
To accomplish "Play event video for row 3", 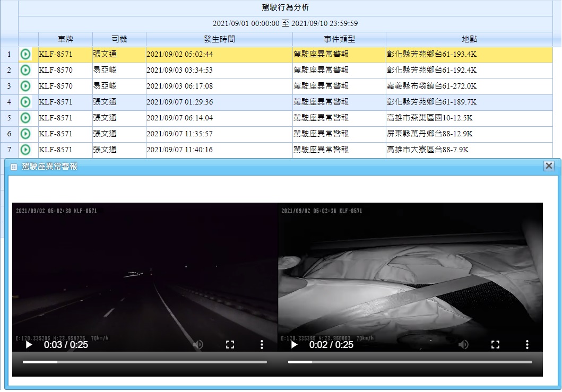I will [x=25, y=86].
